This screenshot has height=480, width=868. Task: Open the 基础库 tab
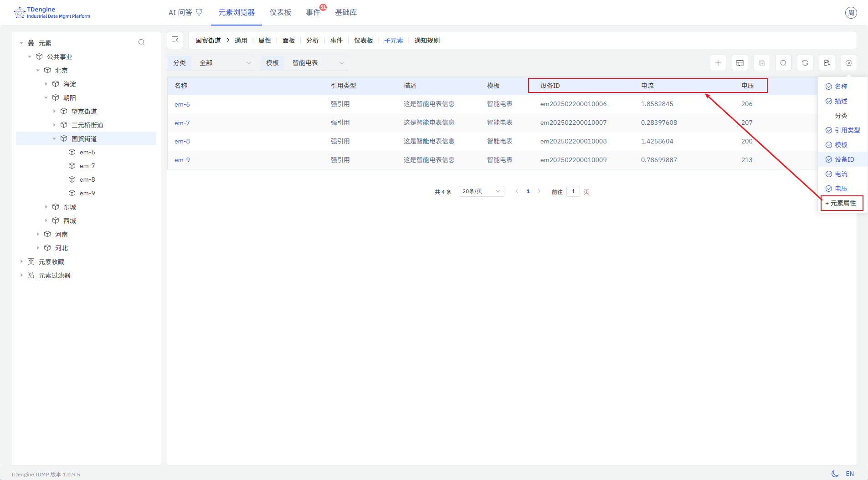point(346,12)
